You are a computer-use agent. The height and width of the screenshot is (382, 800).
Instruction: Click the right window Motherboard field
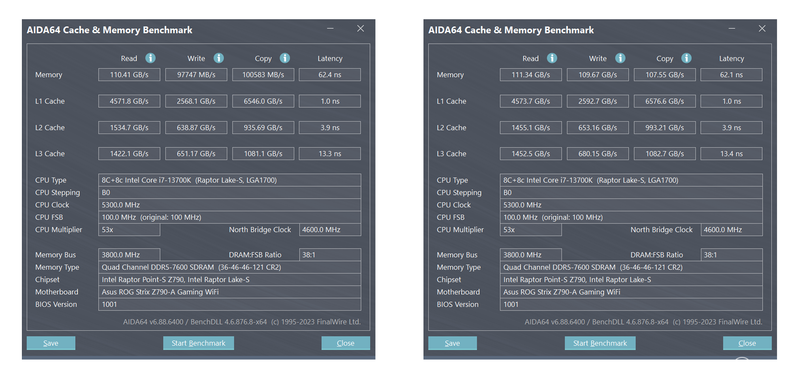pos(631,292)
